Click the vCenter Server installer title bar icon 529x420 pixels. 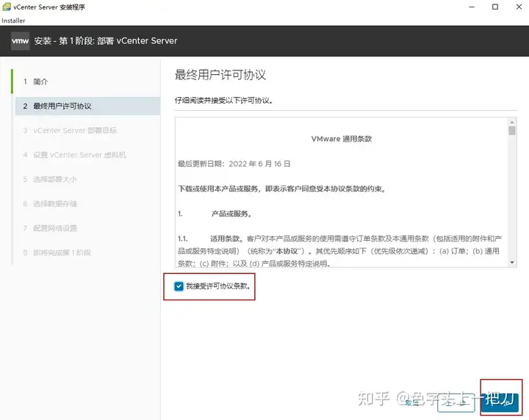(7, 7)
